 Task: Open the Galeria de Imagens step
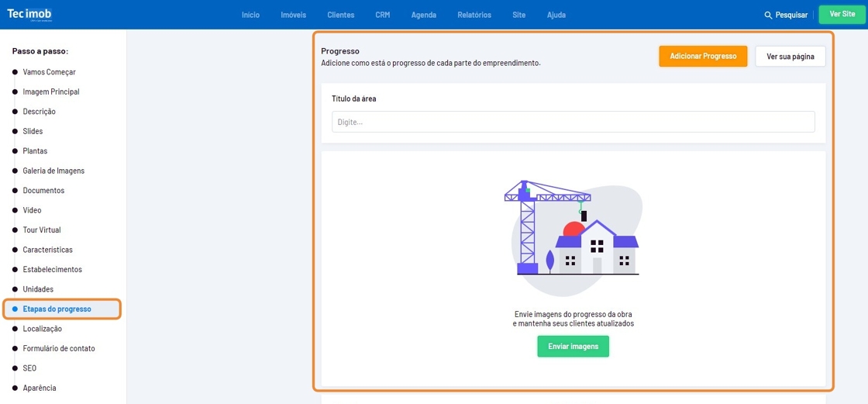[x=53, y=171]
